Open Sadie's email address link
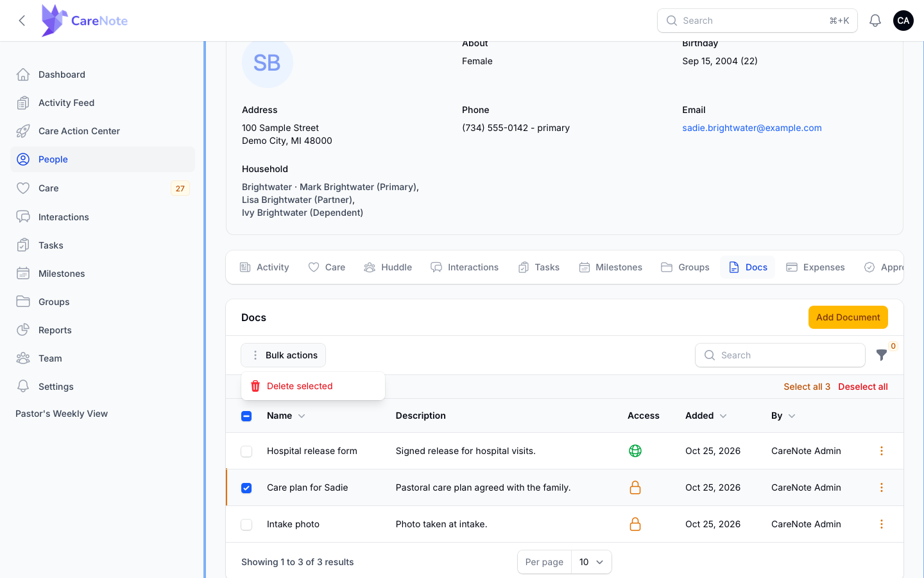Screen dimensions: 924x578 point(752,128)
